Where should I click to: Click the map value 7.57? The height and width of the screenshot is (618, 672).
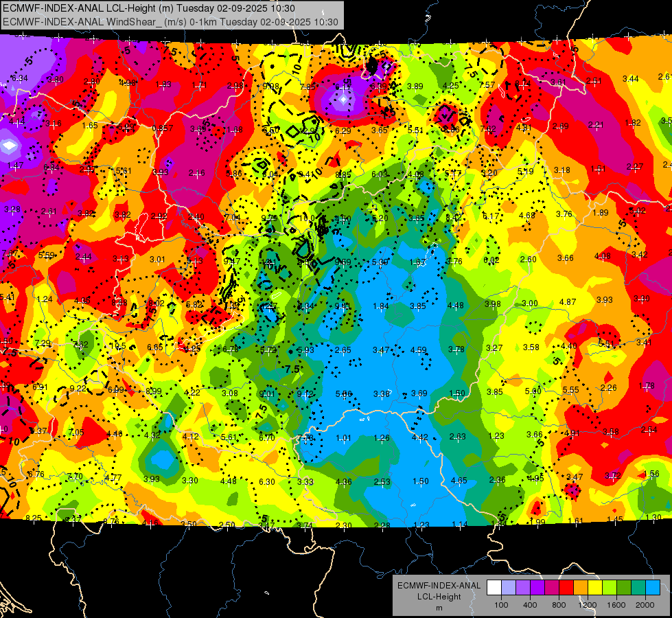click(x=487, y=85)
